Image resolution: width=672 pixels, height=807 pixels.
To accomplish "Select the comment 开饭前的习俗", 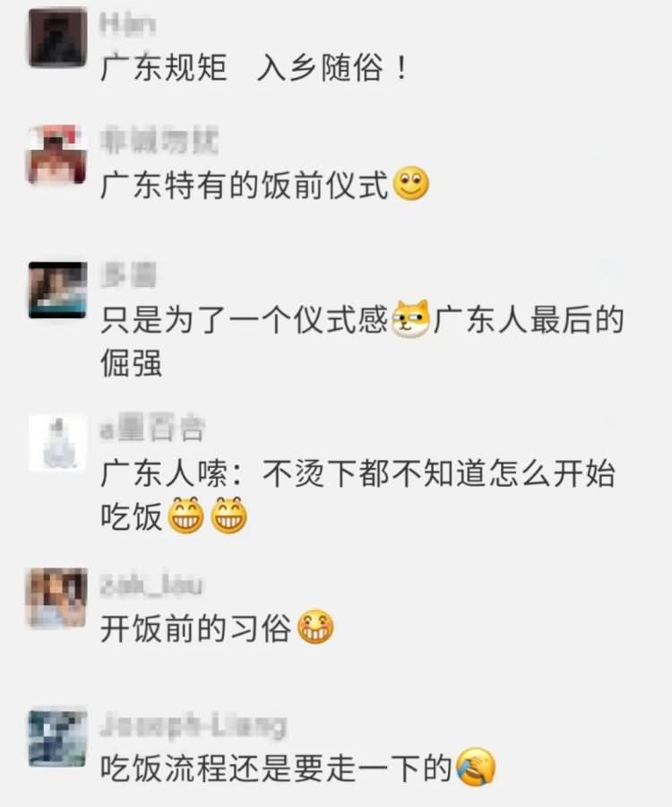I will (196, 628).
